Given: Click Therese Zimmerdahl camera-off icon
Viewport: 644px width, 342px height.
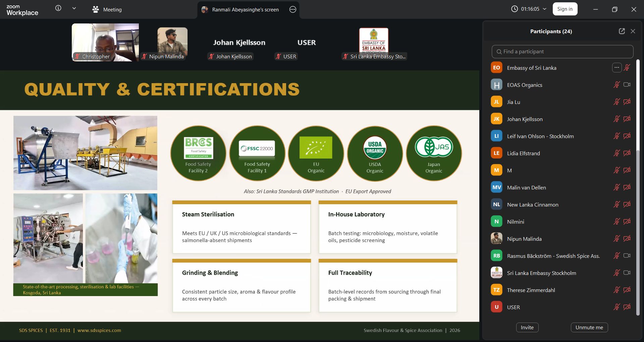Looking at the screenshot, I should tap(627, 290).
